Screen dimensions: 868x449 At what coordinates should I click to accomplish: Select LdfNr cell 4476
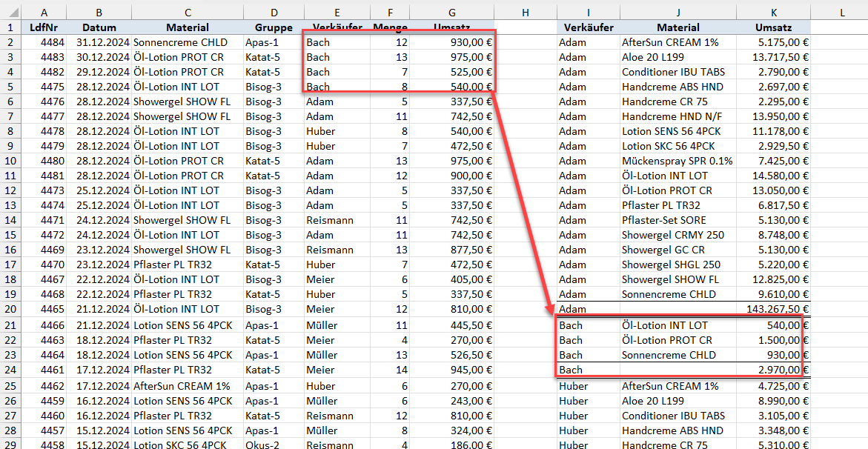click(44, 102)
